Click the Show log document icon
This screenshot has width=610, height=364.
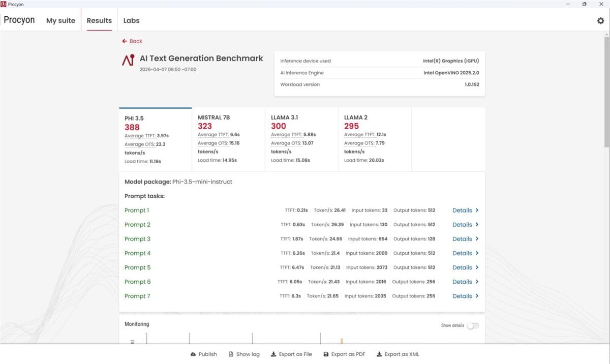(231, 354)
